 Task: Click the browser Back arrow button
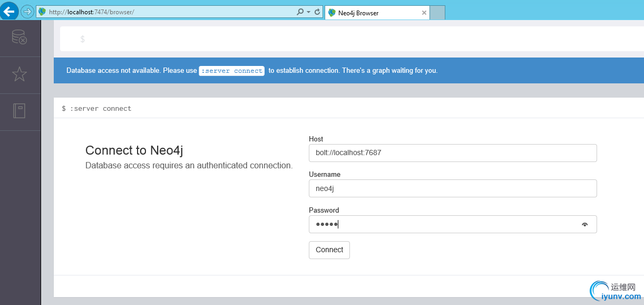(x=9, y=11)
